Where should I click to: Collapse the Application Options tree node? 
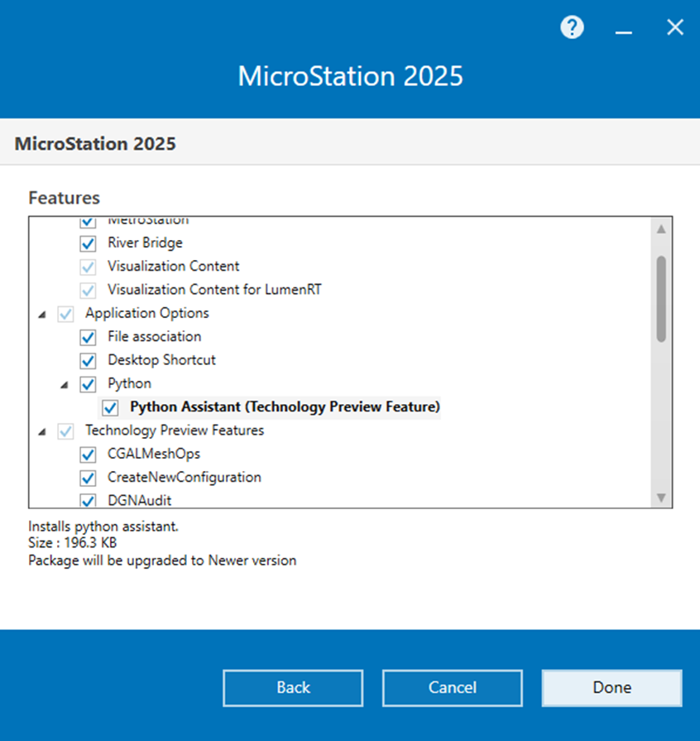(42, 315)
